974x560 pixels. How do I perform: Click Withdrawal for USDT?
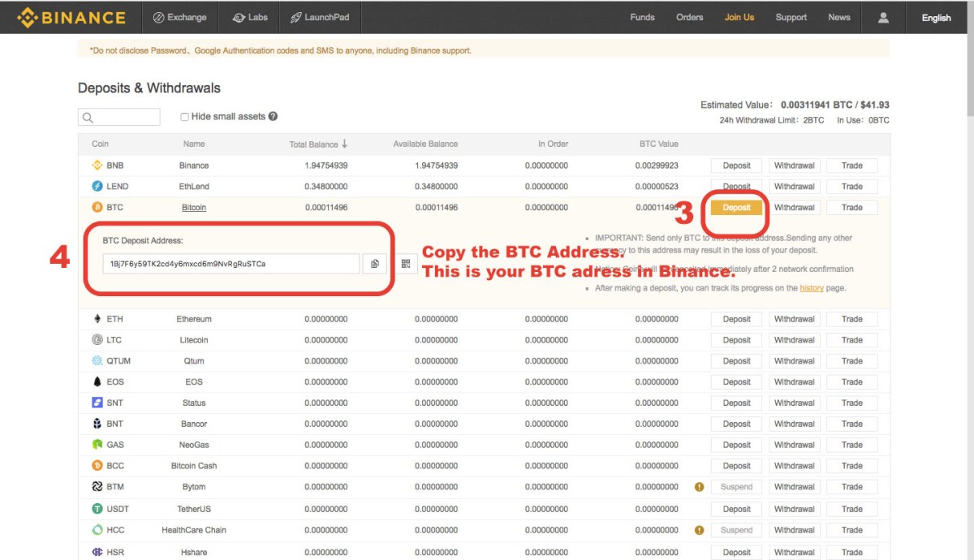coord(794,509)
